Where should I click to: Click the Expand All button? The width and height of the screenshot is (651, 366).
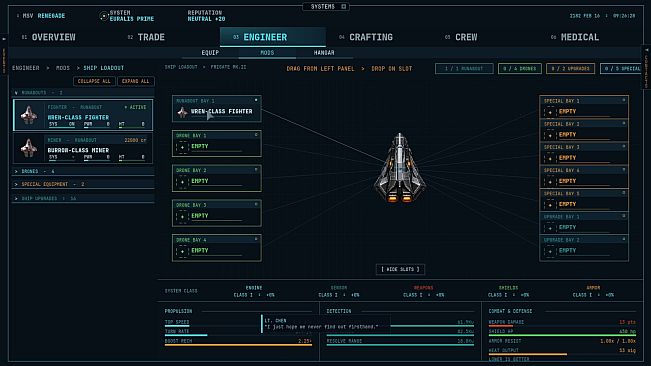[x=135, y=81]
